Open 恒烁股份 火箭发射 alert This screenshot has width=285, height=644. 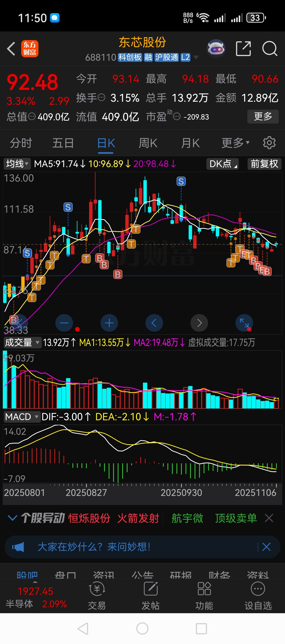(114, 518)
